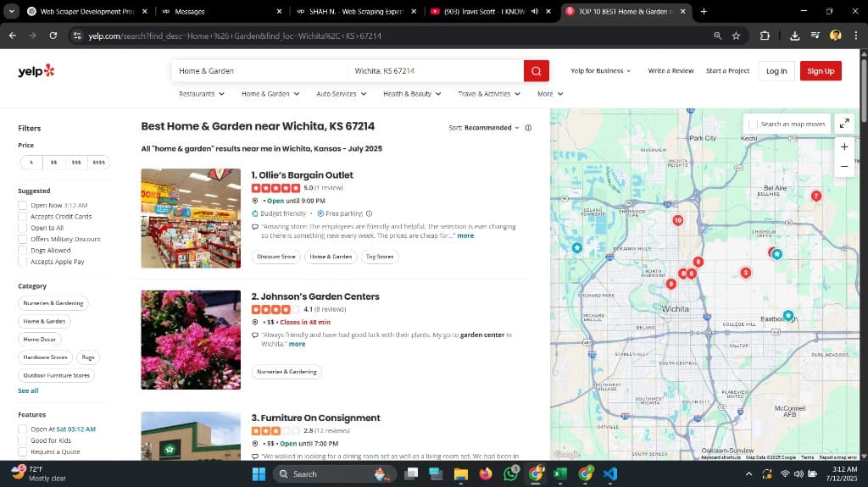This screenshot has height=487, width=868.
Task: Reload the page with refresh icon
Action: click(53, 36)
